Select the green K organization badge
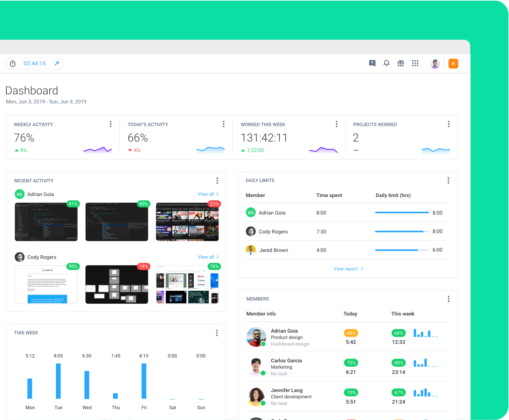Viewport: 509px width, 420px height. click(x=453, y=63)
